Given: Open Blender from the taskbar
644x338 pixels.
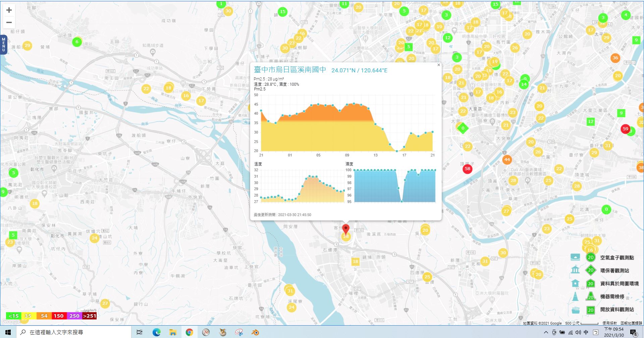Looking at the screenshot, I should [x=255, y=332].
